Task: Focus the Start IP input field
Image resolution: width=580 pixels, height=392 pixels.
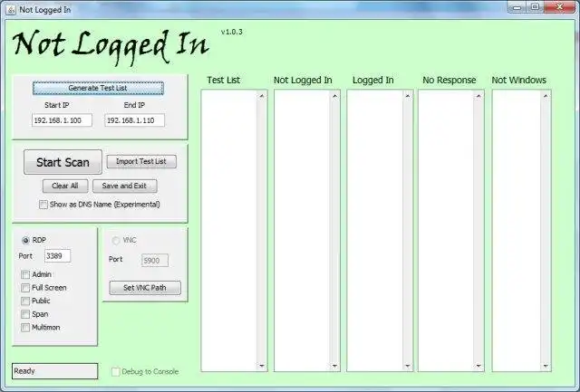Action: 62,120
